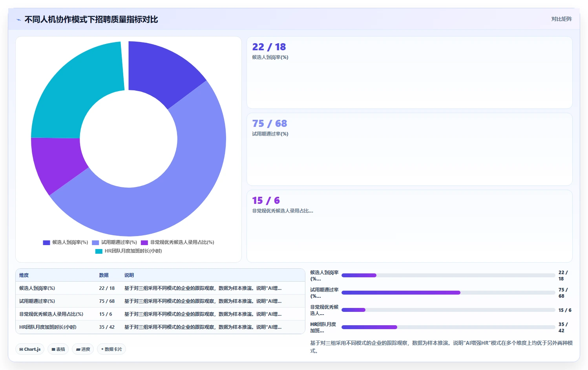Screen dimensions: 588x370
Task: Click the 维度 table column header
Action: [x=24, y=275]
